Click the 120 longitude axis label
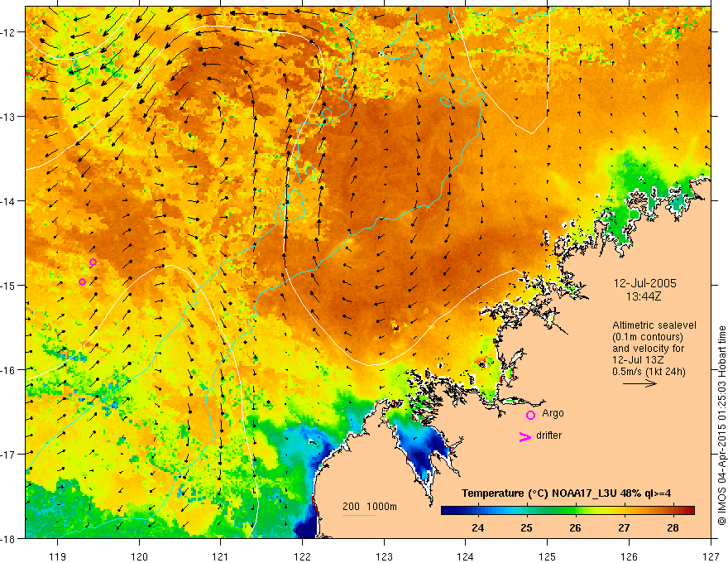This screenshot has height=563, width=728. 139,556
